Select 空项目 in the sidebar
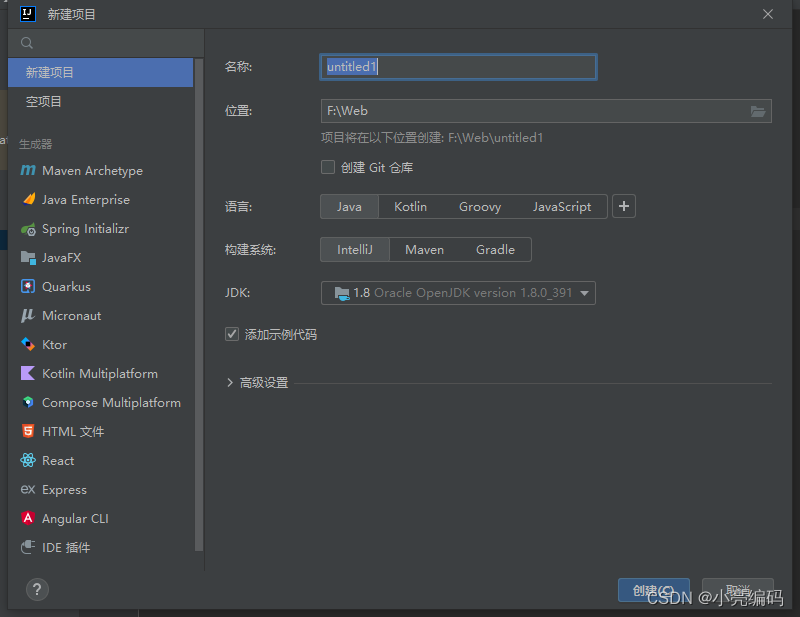 101,102
